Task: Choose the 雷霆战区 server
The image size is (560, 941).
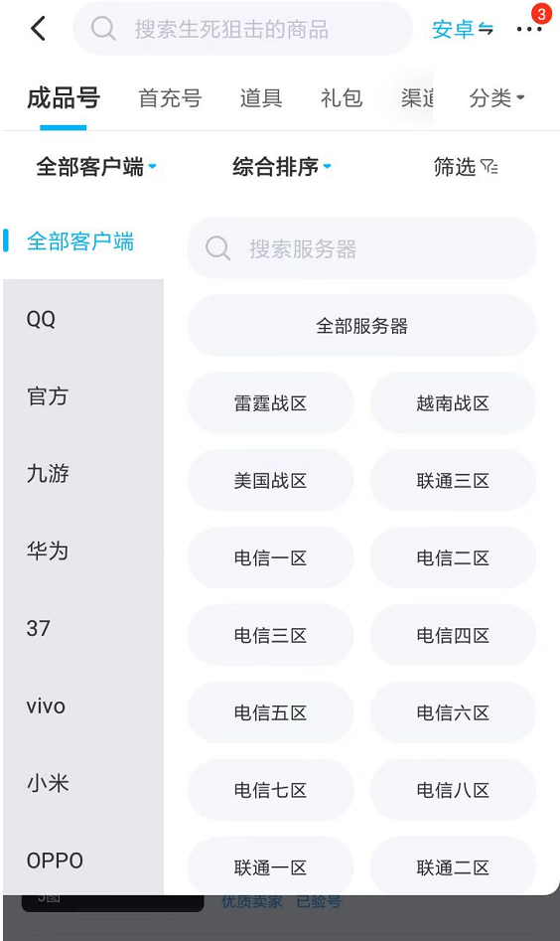Action: (x=270, y=403)
